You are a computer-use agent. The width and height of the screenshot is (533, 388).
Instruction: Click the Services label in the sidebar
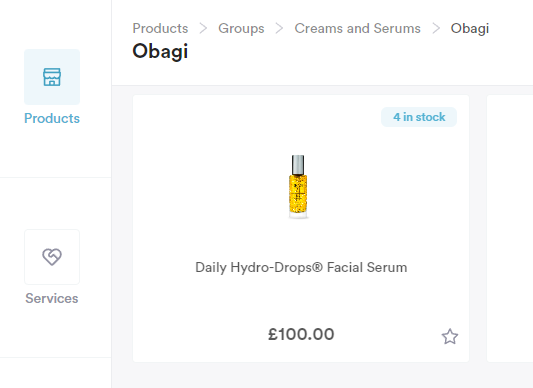point(52,298)
